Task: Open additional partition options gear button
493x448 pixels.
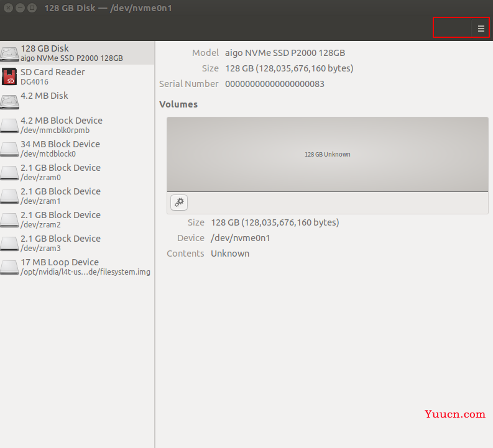Action: (x=179, y=203)
